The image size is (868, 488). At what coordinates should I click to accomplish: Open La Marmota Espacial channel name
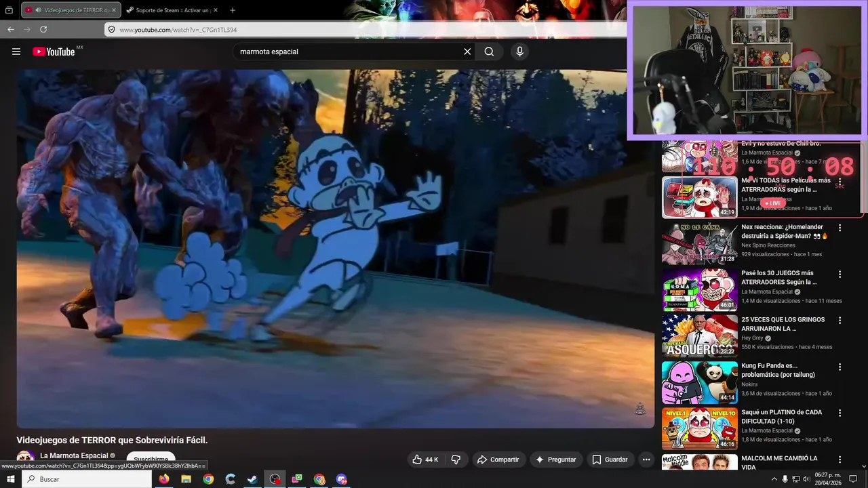click(74, 455)
